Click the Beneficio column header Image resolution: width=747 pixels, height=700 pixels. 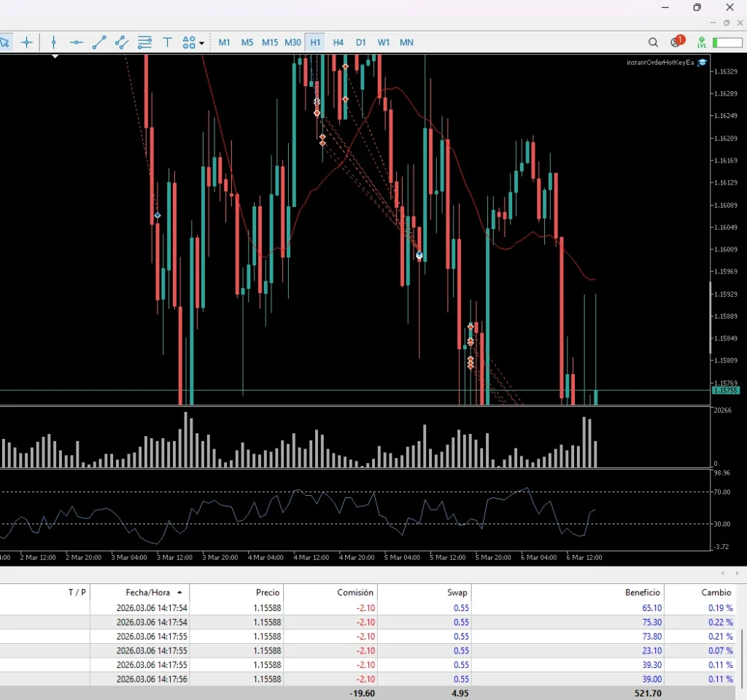click(642, 593)
